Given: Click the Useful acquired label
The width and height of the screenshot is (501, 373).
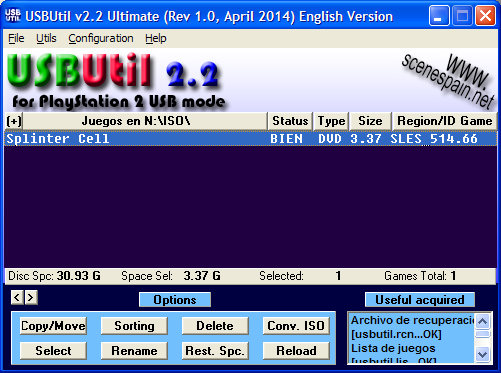Looking at the screenshot, I should coord(420,300).
